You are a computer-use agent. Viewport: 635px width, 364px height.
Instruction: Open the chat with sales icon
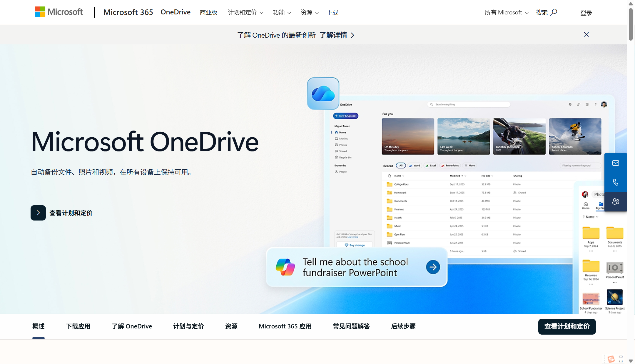[x=616, y=201]
